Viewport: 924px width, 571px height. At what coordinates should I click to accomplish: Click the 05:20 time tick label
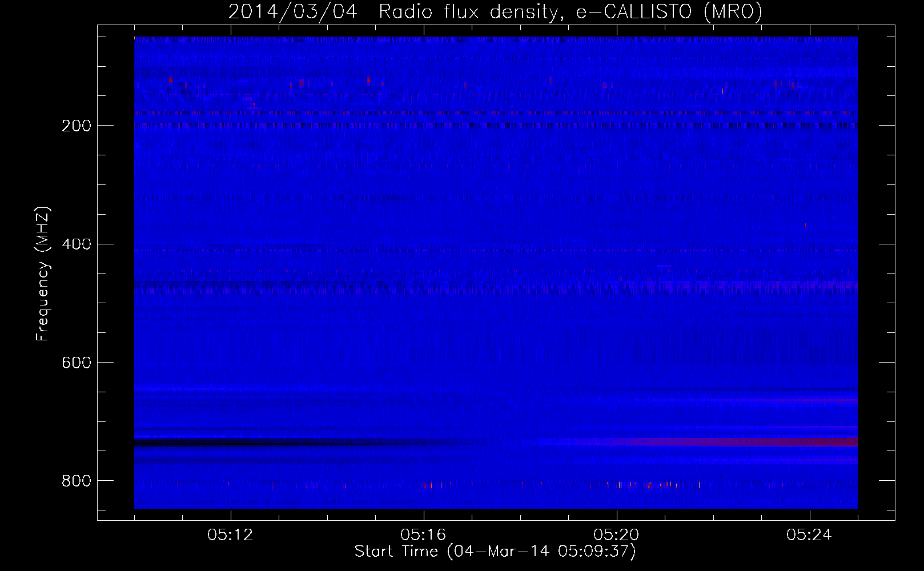tap(616, 535)
